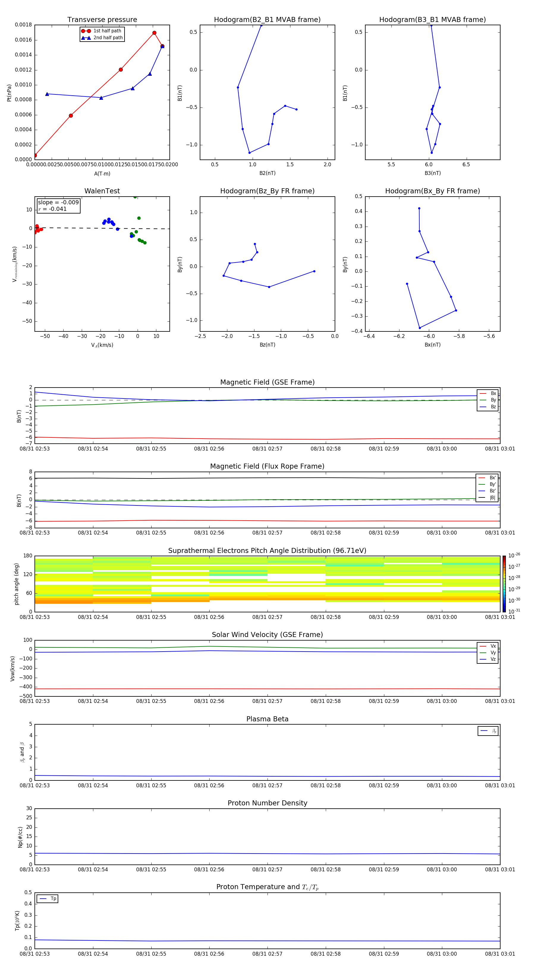Select the colorbar label "10^-31"
This screenshot has height=980, width=535.
tap(514, 611)
